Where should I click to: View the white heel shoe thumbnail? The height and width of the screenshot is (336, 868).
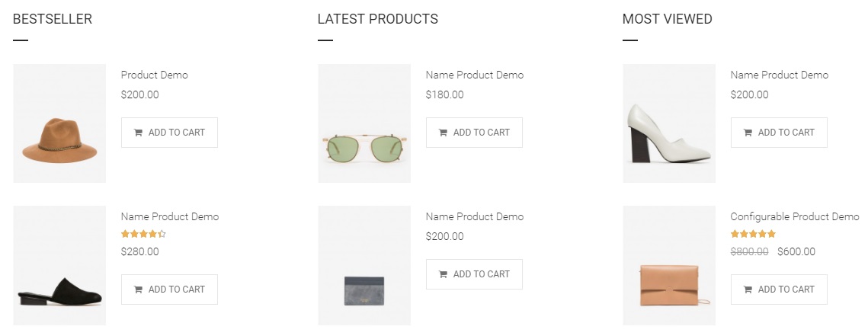point(669,123)
